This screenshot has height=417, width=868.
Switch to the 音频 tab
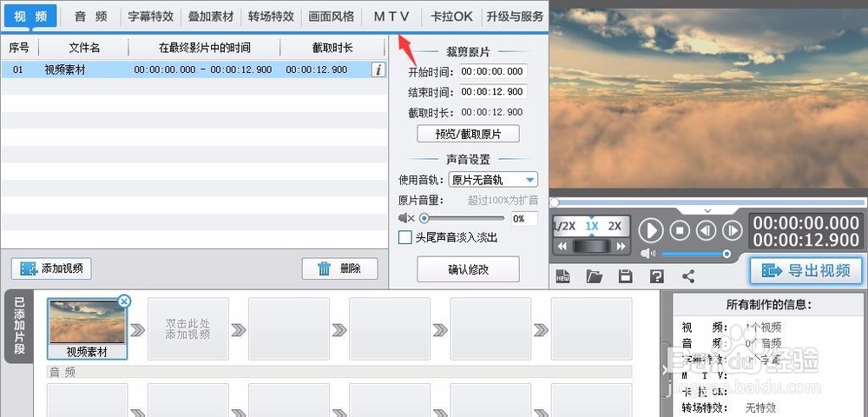coord(91,17)
